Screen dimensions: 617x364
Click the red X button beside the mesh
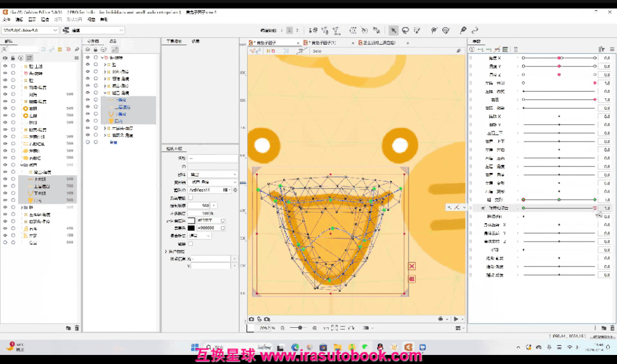(x=412, y=266)
